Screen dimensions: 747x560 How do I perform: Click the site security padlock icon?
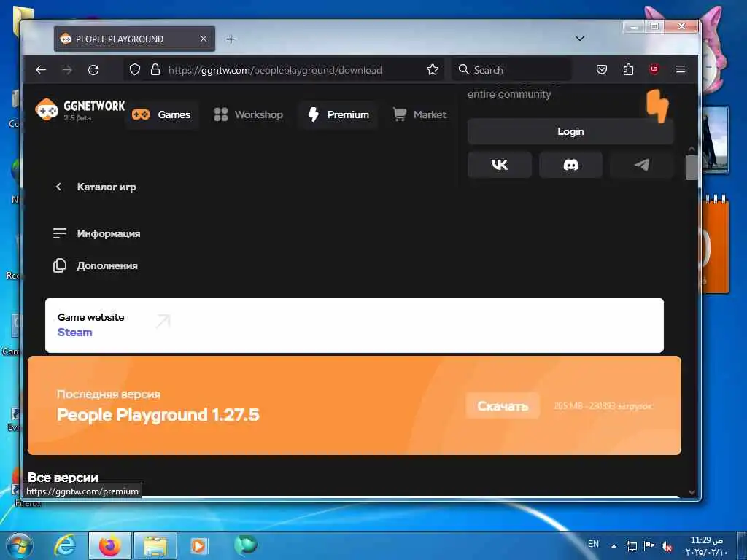point(155,70)
